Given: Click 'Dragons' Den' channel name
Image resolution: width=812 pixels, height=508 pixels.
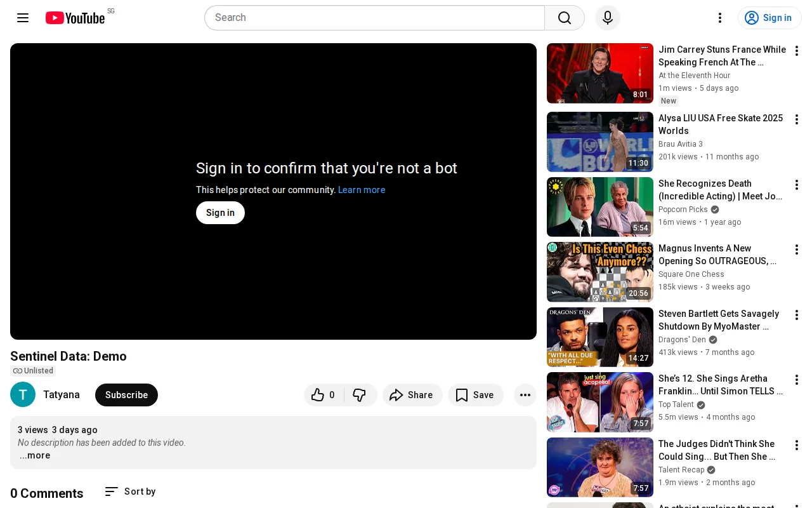Looking at the screenshot, I should coord(682,340).
